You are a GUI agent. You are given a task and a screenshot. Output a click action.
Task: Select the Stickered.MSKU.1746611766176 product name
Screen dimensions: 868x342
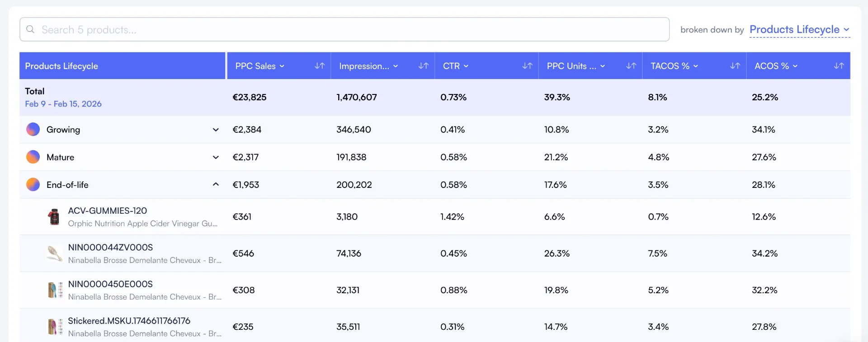point(129,320)
